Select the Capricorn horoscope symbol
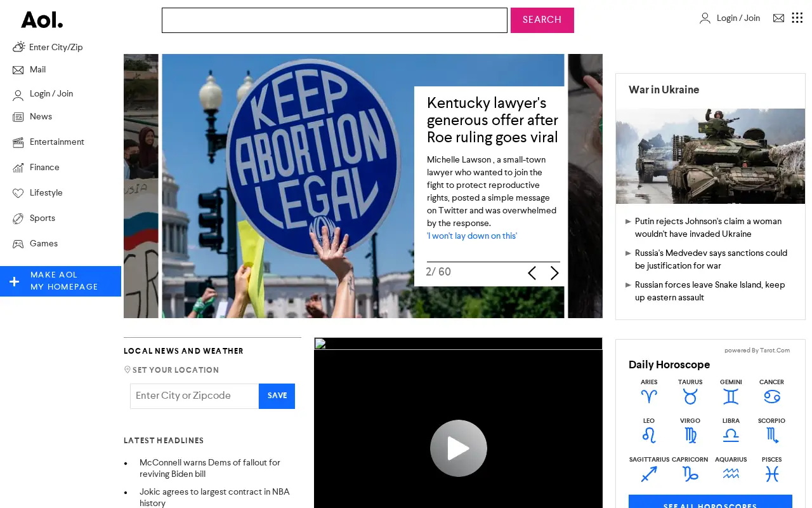 tap(690, 474)
